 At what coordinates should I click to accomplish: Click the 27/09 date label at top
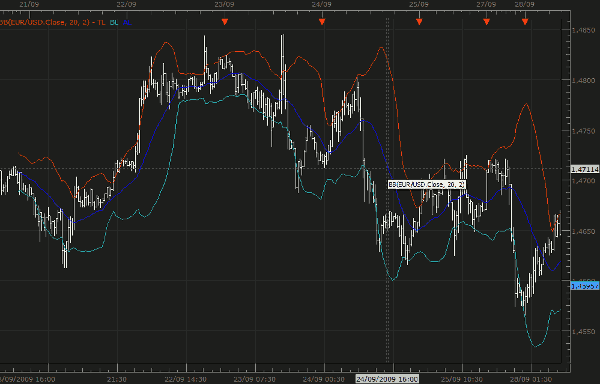pos(486,5)
